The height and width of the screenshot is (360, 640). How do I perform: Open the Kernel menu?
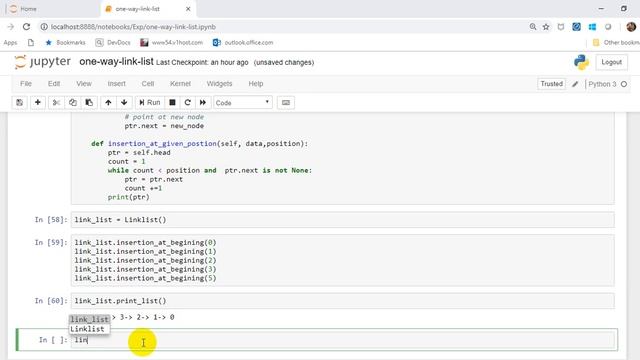(180, 84)
